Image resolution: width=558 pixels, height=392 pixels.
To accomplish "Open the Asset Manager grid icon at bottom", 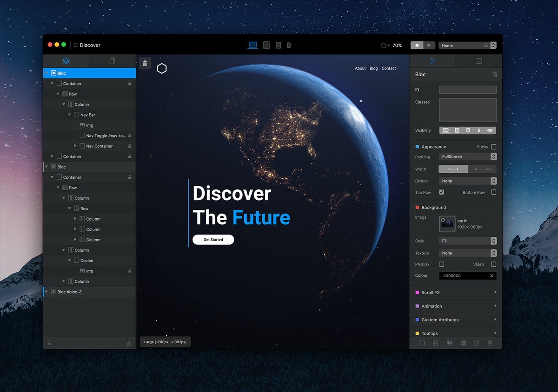I will 449,343.
